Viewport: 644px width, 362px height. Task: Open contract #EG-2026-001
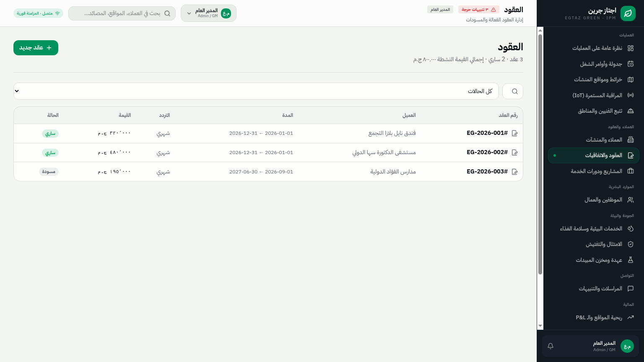tap(487, 133)
